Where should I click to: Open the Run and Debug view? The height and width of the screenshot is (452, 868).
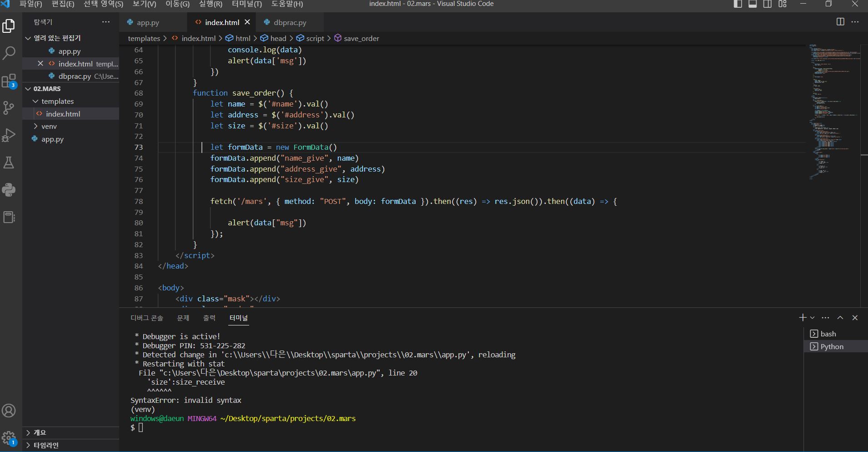pyautogui.click(x=9, y=135)
